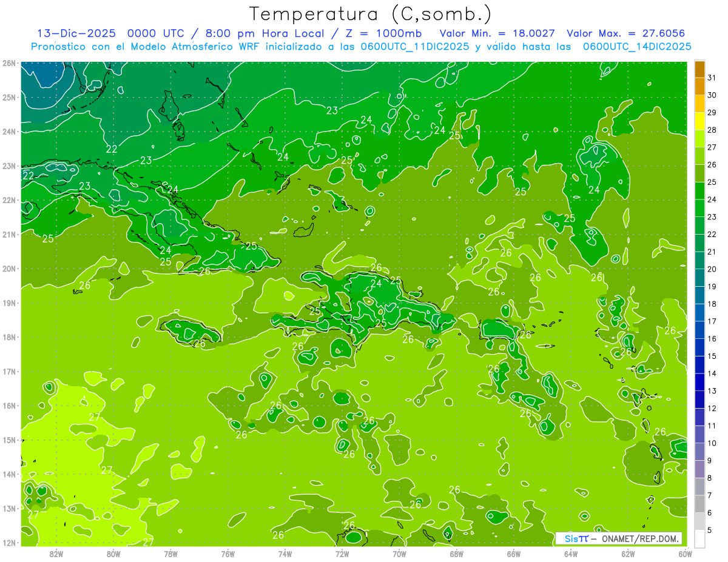
Task: Click the yellow swatch between 28 and 29
Action: [x=699, y=121]
